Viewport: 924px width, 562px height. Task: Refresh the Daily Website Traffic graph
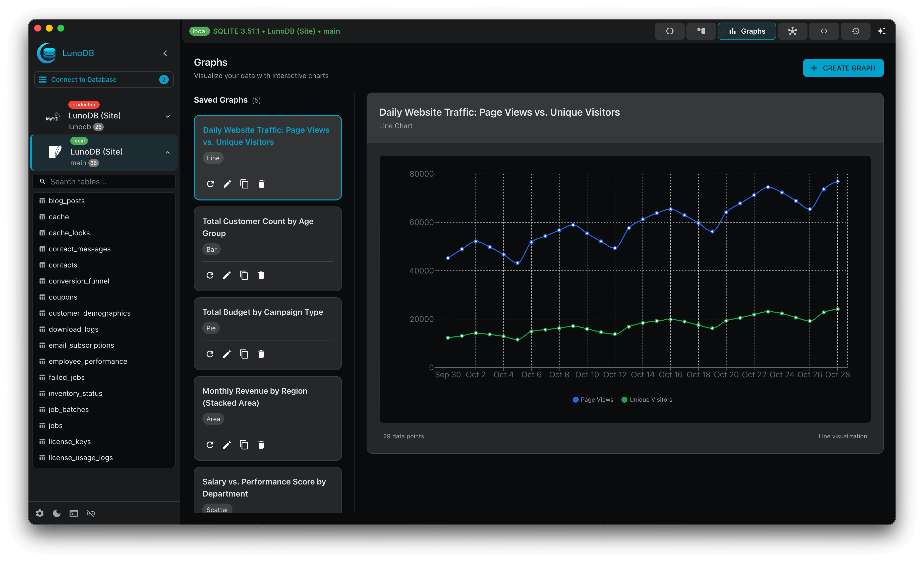(x=210, y=184)
